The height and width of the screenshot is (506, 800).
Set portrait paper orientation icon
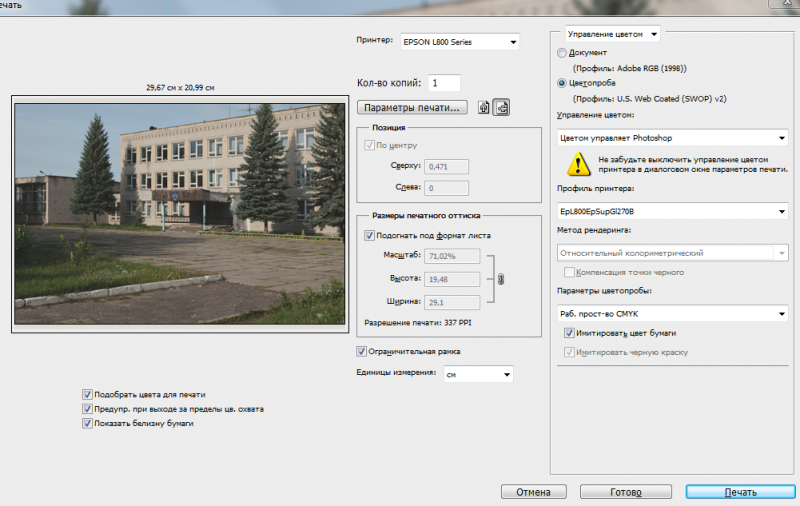(x=484, y=108)
